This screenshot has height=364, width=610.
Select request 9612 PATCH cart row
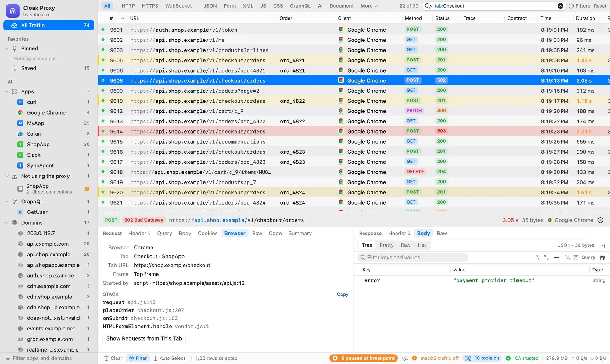(354, 111)
